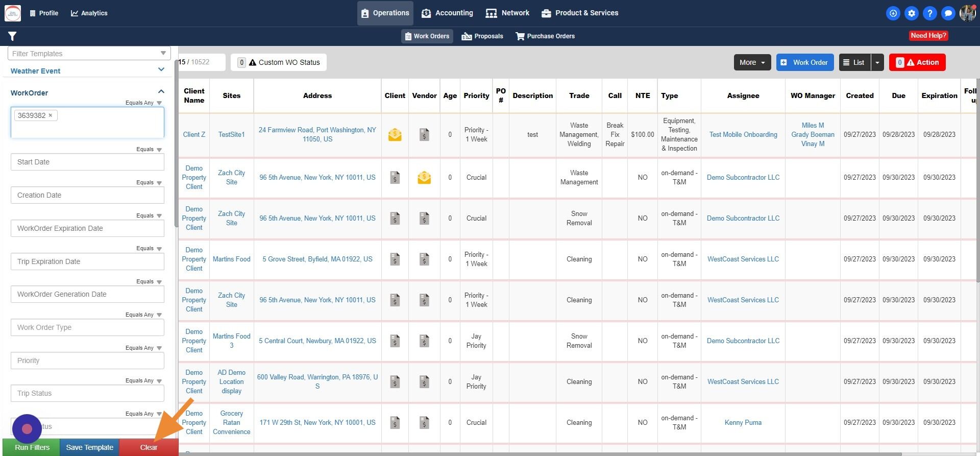This screenshot has height=456, width=980.
Task: Click yellow Vendor icon for Waste Management row
Action: pyautogui.click(x=424, y=178)
